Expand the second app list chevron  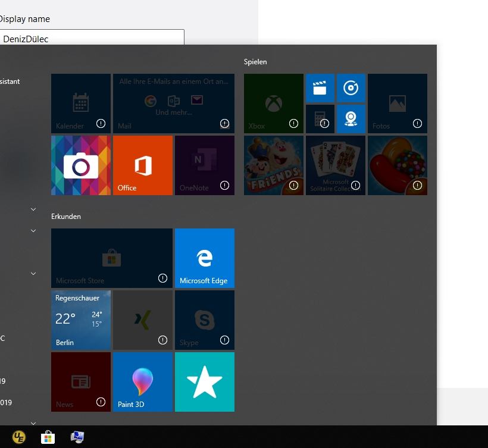(33, 231)
